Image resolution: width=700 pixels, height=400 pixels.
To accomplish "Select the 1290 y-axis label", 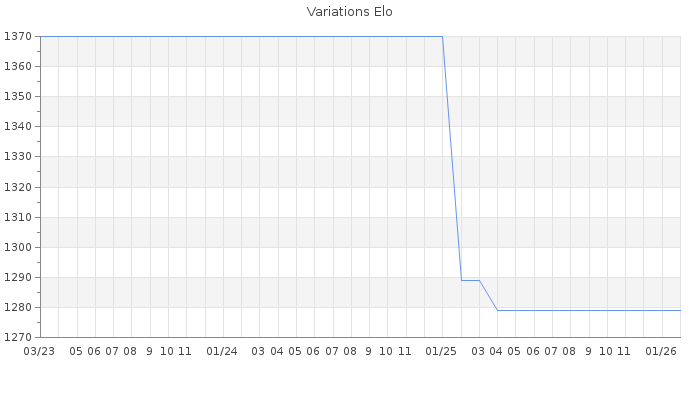I will pyautogui.click(x=18, y=277).
